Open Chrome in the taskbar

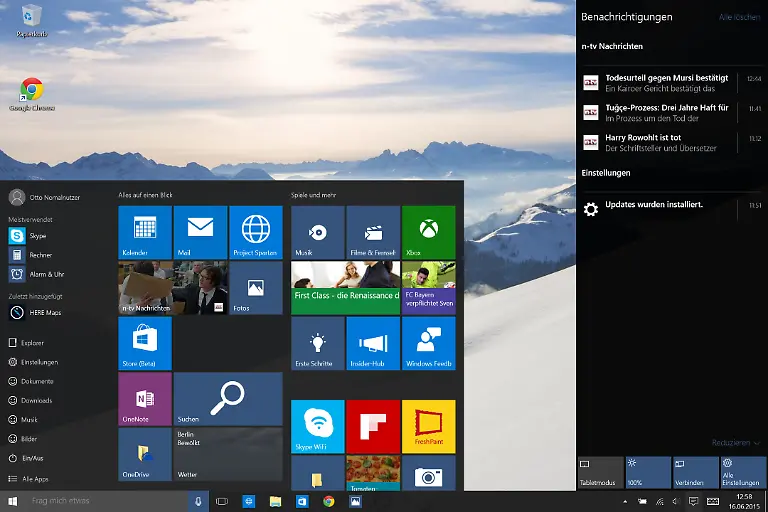(x=329, y=501)
